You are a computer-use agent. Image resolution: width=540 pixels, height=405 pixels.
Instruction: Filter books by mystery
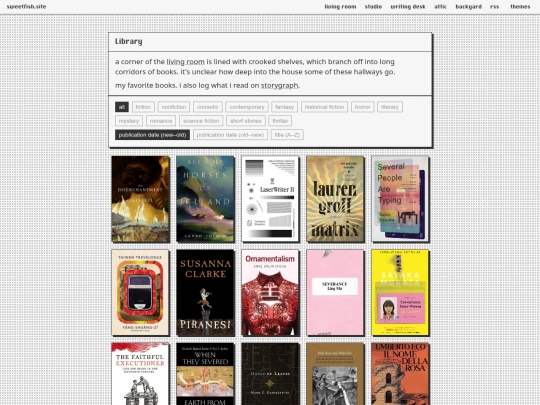click(129, 121)
